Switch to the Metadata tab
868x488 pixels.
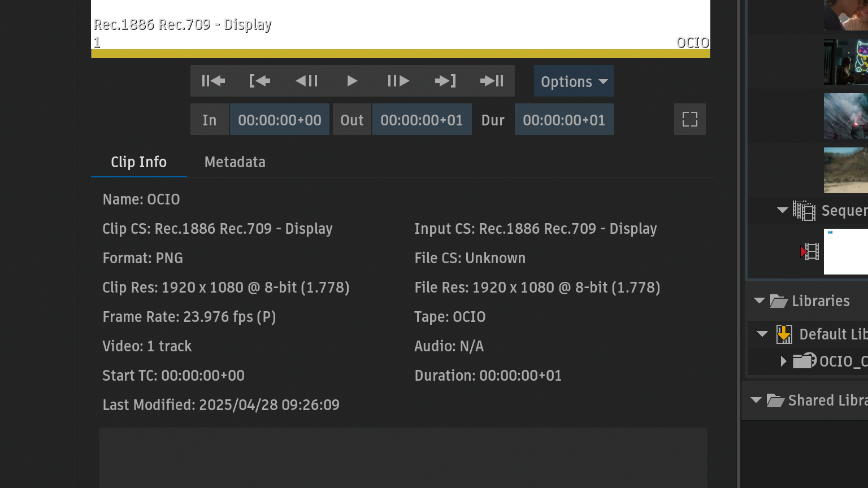coord(235,162)
